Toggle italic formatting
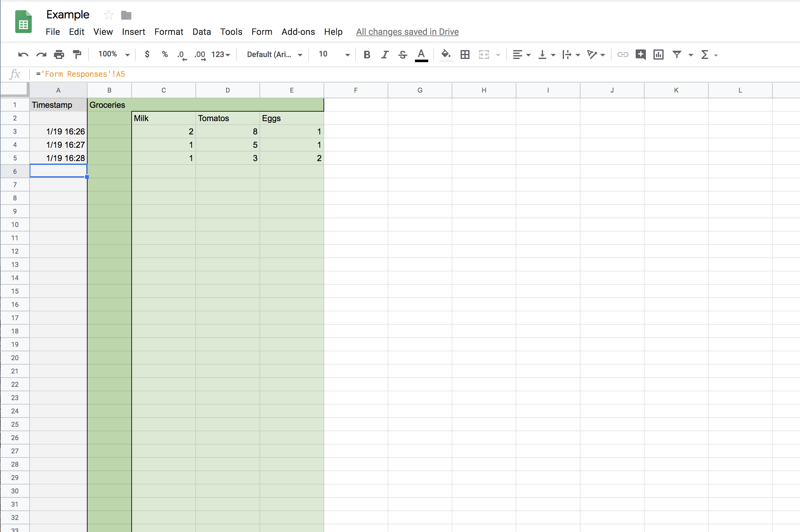This screenshot has width=800, height=532. [x=384, y=55]
